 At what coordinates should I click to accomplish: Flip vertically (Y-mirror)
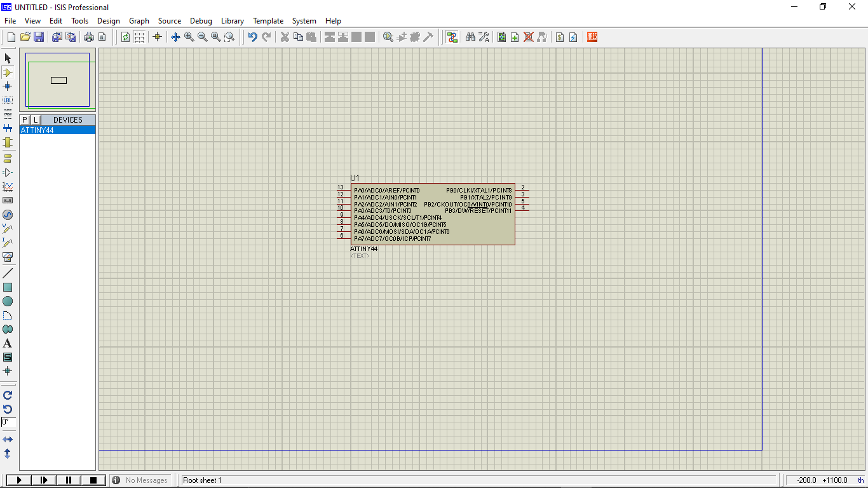pos(8,453)
